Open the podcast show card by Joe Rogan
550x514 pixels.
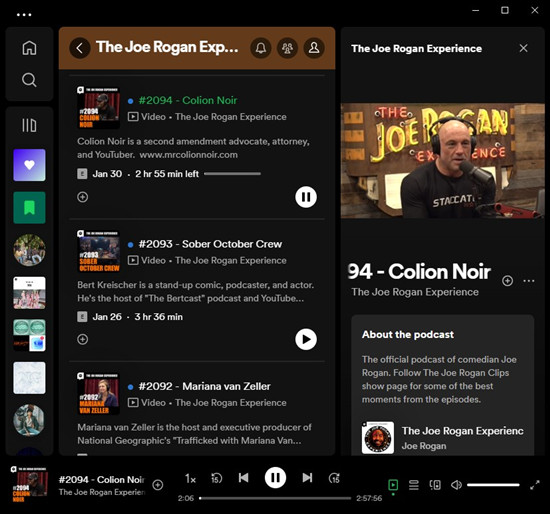click(443, 438)
